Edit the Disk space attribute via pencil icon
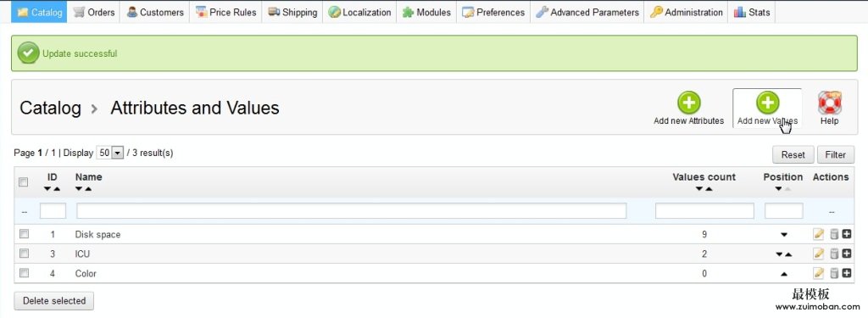Viewport: 868px width, 318px height. [x=819, y=234]
